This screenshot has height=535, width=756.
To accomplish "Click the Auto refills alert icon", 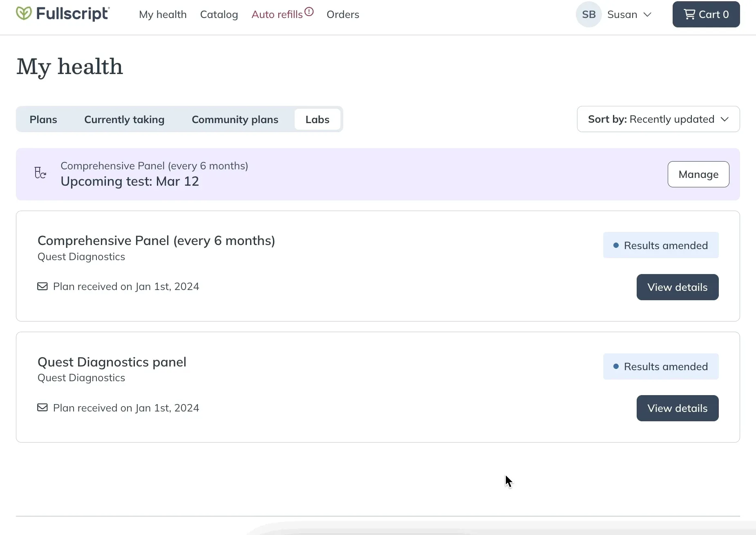I will coord(309,11).
